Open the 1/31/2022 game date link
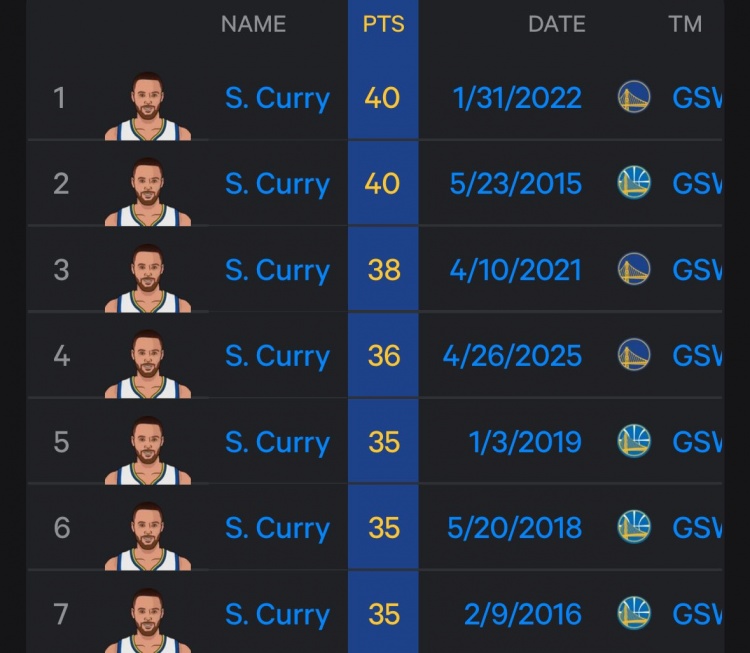Screen dimensions: 750x653 [516, 98]
